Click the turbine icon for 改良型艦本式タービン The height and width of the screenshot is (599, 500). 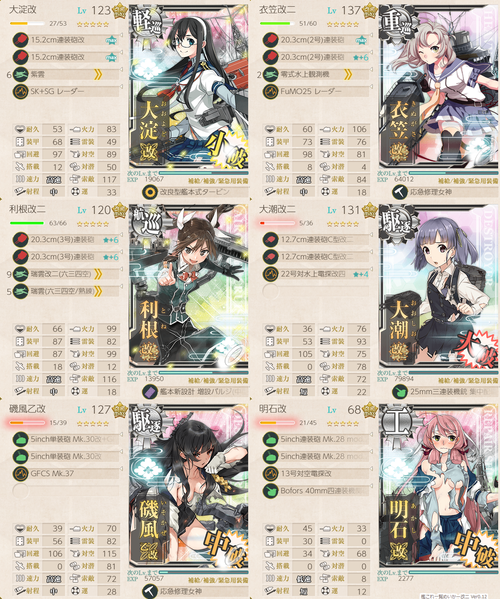(x=150, y=192)
